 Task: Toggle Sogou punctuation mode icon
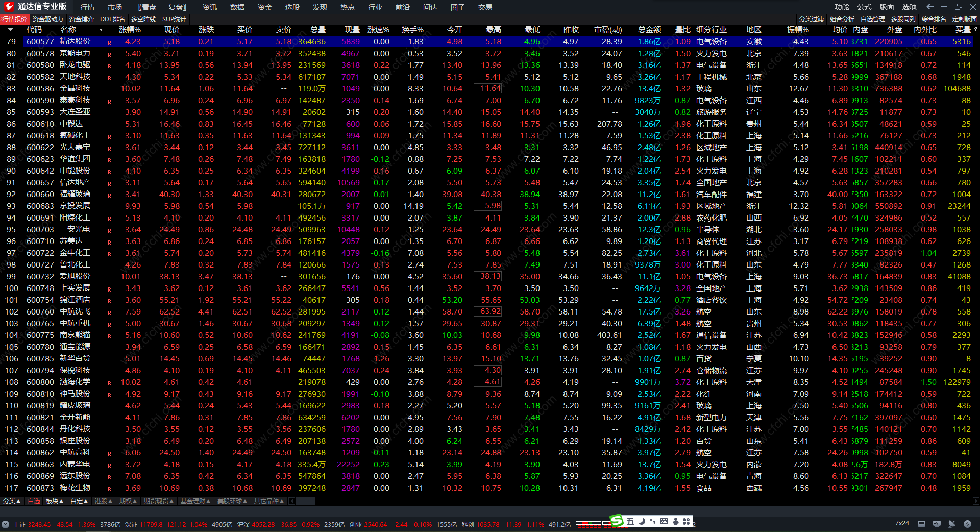point(653,521)
